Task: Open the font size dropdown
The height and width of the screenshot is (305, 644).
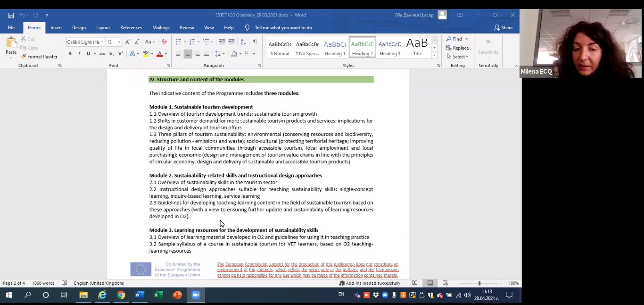Action: coord(119,42)
